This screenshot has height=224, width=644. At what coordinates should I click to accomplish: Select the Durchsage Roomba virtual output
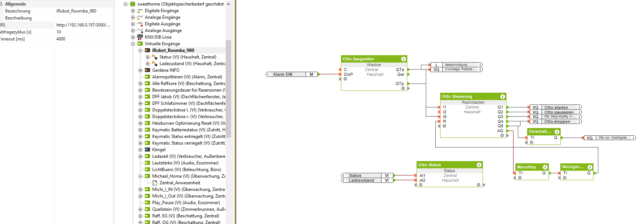click(x=456, y=70)
